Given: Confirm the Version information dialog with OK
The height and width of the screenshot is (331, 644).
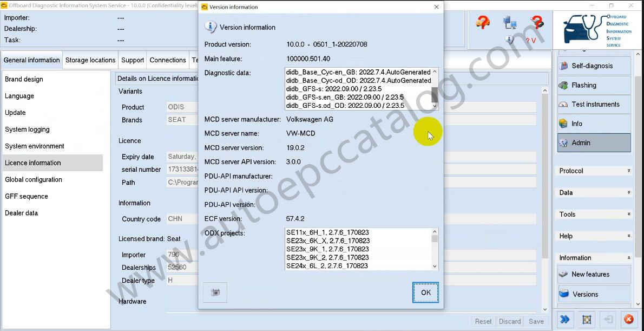Looking at the screenshot, I should pos(426,293).
